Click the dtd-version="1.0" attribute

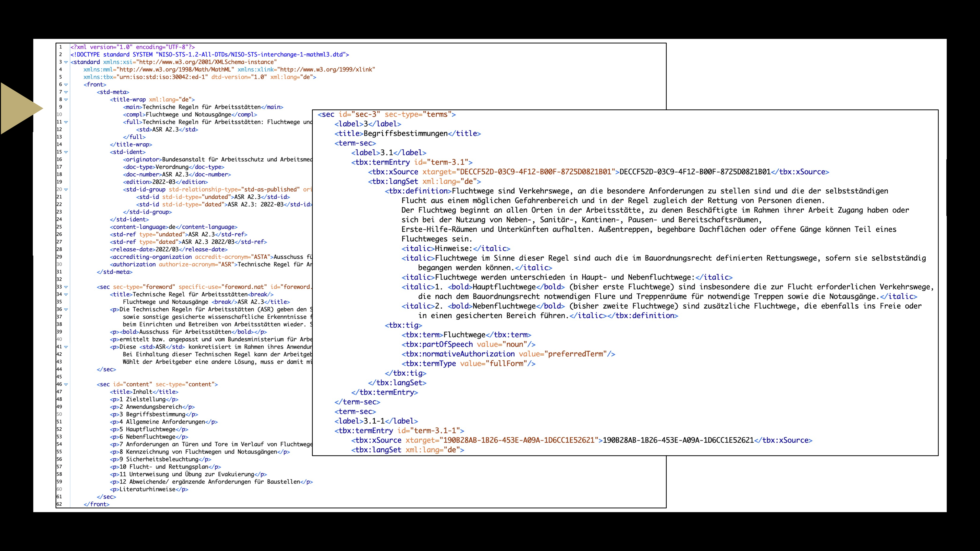coord(239,77)
